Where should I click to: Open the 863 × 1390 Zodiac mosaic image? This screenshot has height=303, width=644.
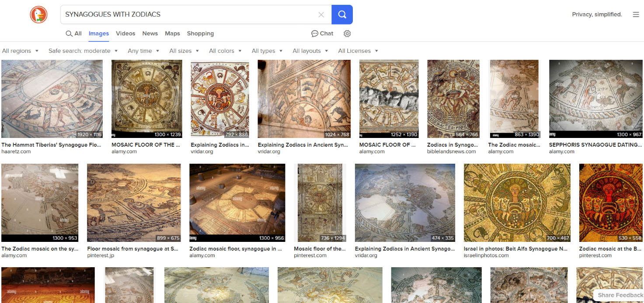(514, 99)
